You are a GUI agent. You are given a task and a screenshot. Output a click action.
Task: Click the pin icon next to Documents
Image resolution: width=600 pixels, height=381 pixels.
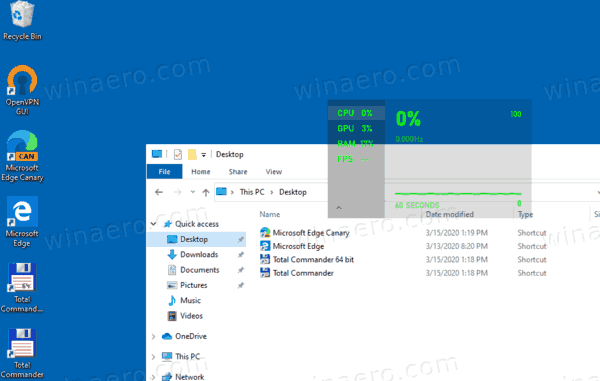coord(241,270)
